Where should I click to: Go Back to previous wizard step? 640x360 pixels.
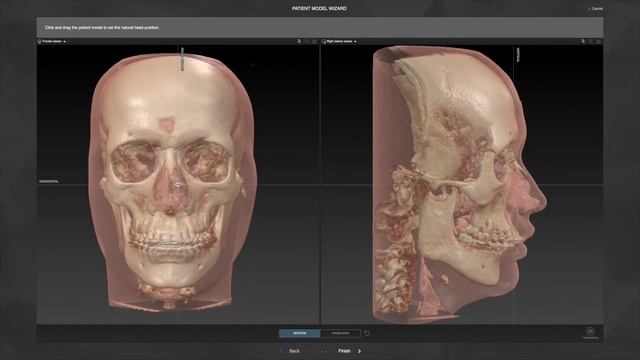pos(294,351)
